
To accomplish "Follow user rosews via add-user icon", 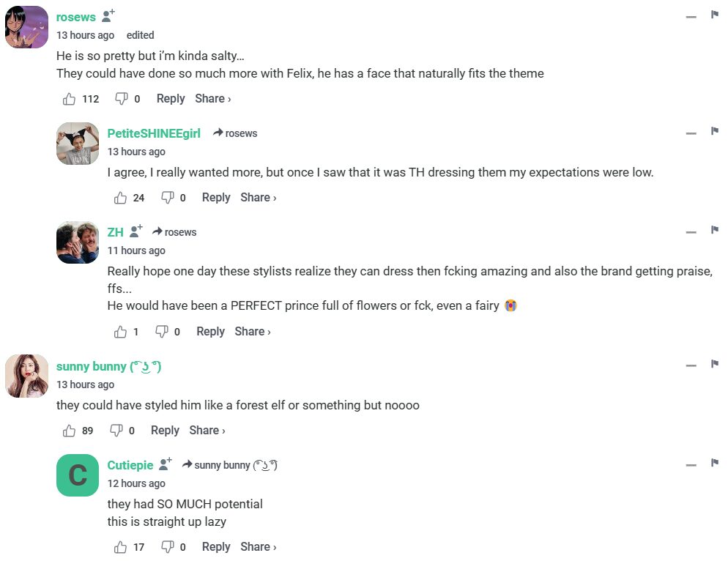I will pyautogui.click(x=108, y=16).
